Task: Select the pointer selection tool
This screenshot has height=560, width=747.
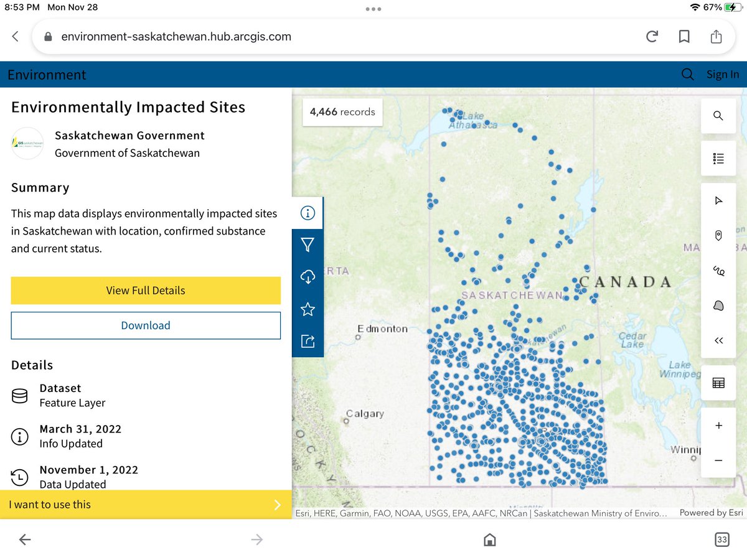Action: point(718,200)
